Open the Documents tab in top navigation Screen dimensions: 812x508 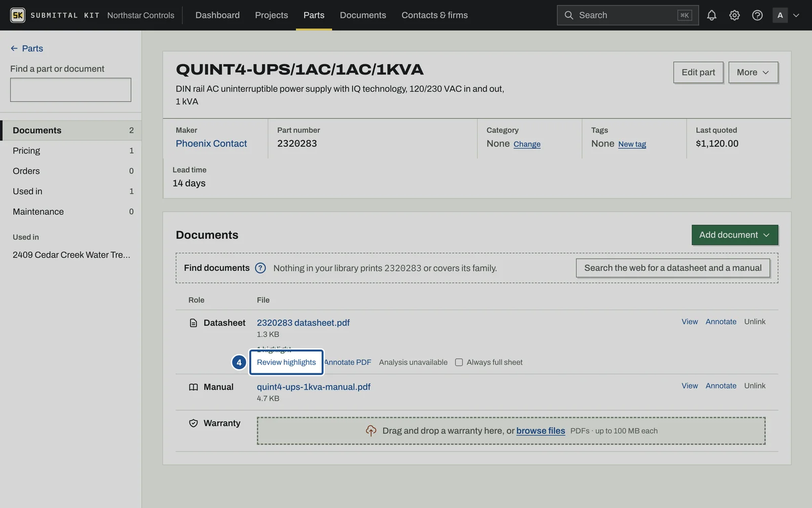pyautogui.click(x=363, y=15)
